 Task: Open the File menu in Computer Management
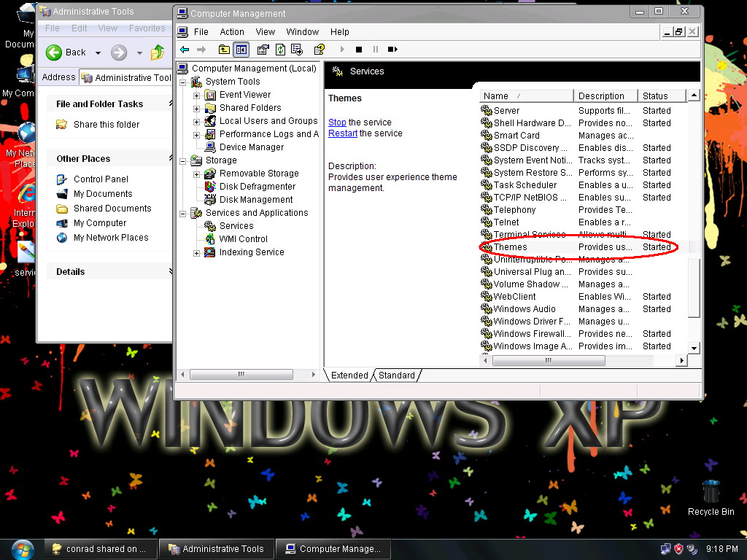pos(201,32)
